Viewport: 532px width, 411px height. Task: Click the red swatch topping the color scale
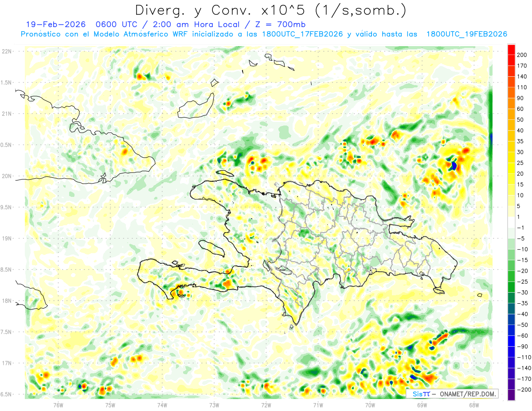(511, 50)
